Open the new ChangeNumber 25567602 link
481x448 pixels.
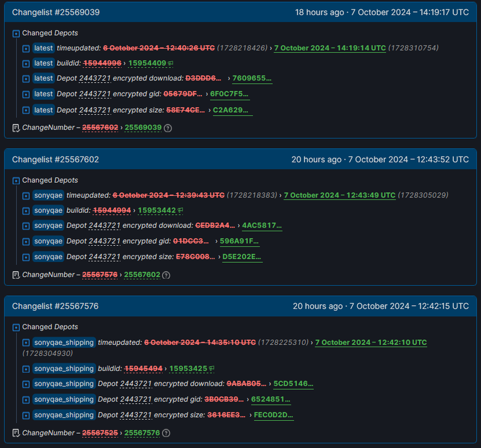coord(142,275)
